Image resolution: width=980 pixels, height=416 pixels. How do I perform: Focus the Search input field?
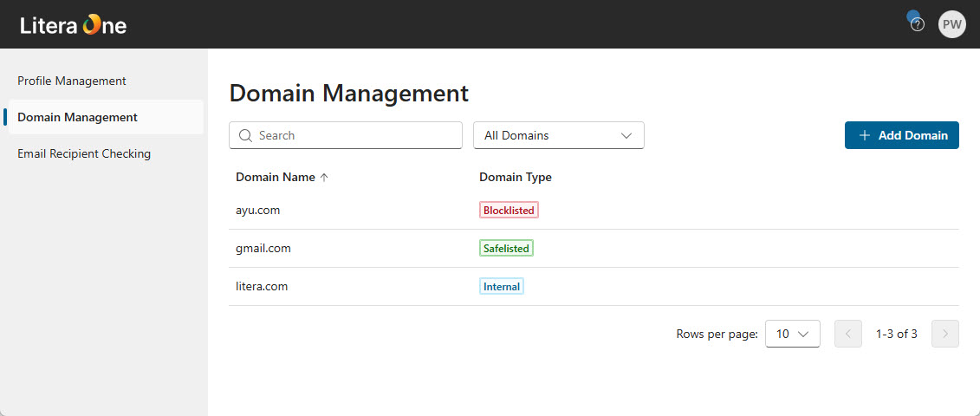point(346,135)
